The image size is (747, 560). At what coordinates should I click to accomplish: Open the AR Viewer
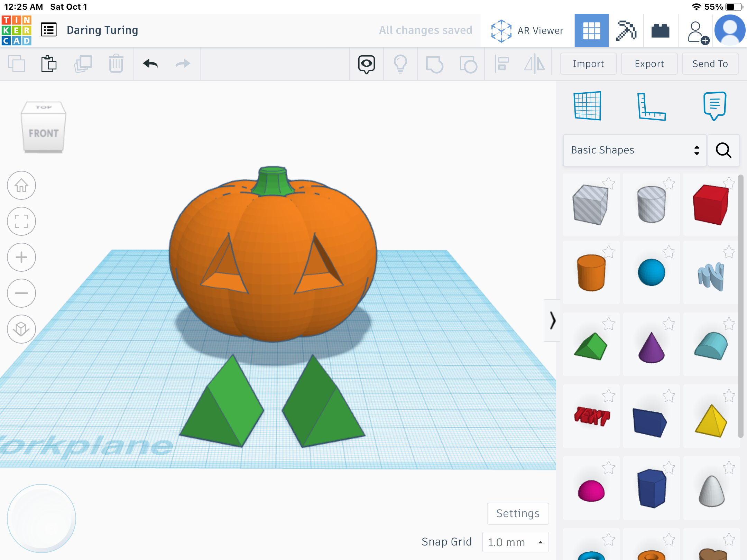click(527, 30)
